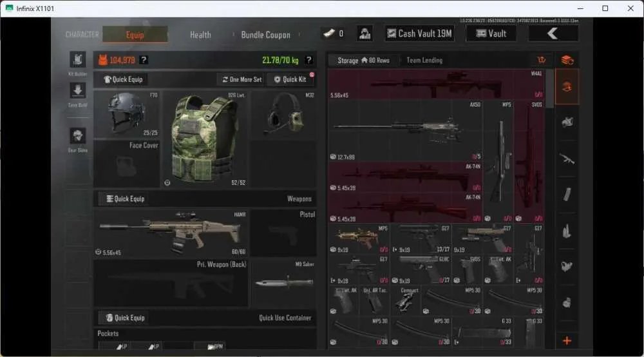Click the empty Pri. Weapon (Back) slot
Viewport: 644px width, 357px height.
[171, 283]
